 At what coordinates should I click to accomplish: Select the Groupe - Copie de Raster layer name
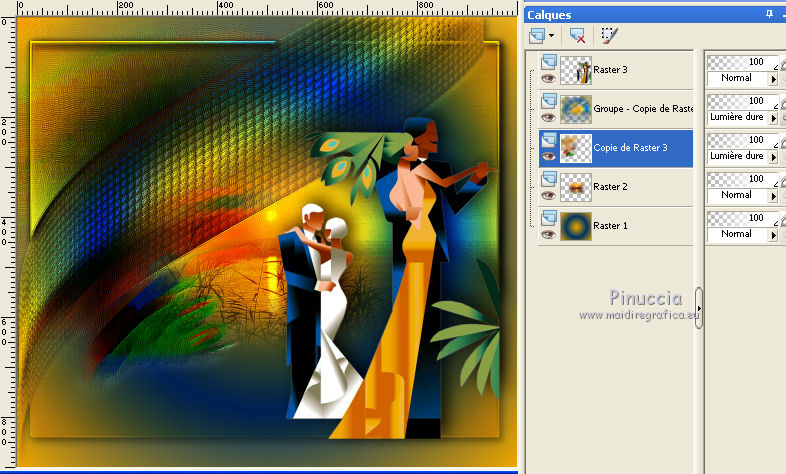tap(643, 109)
